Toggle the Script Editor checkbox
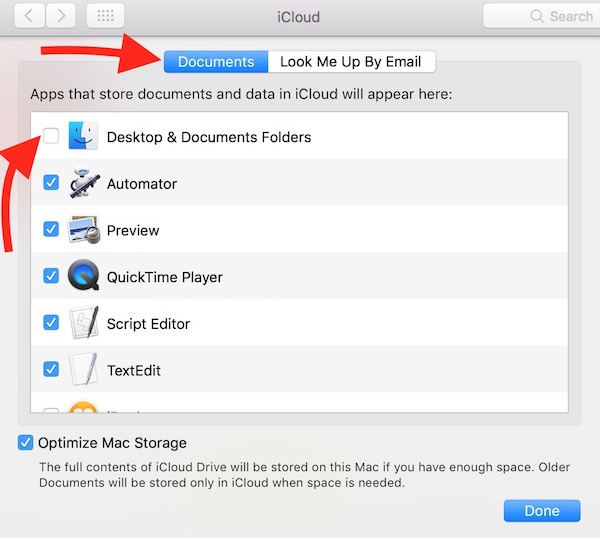 click(51, 324)
